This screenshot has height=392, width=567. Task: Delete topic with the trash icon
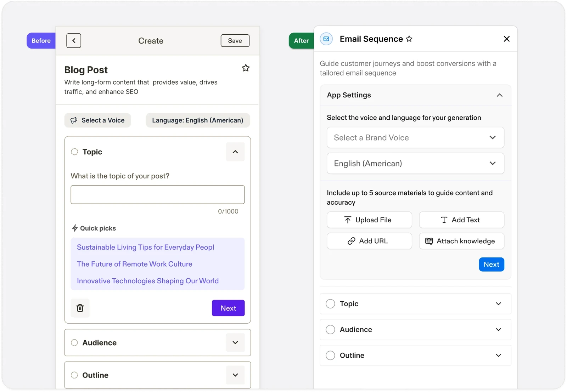80,308
